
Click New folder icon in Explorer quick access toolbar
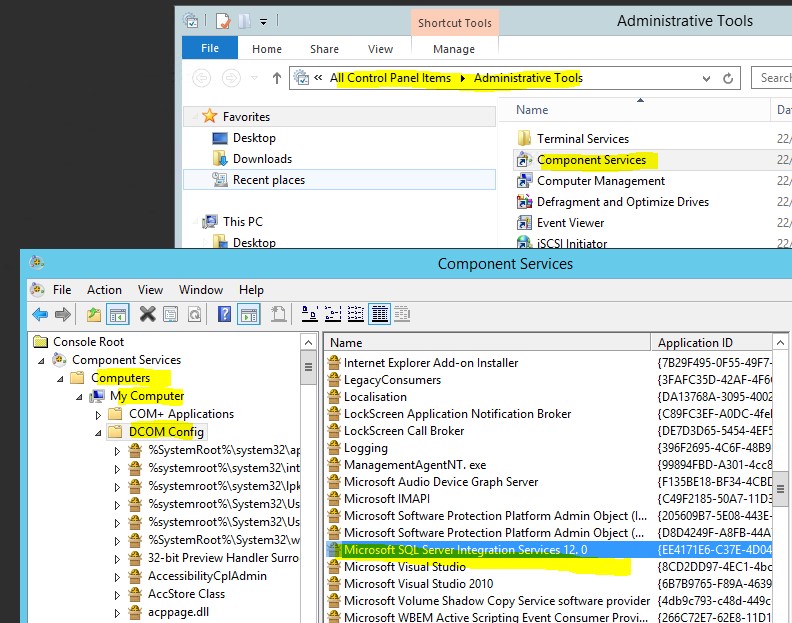(244, 21)
